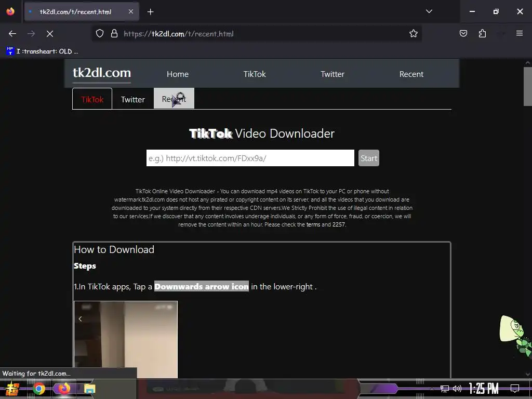The image size is (532, 399).
Task: Select the red TikTok tab
Action: coord(92,99)
